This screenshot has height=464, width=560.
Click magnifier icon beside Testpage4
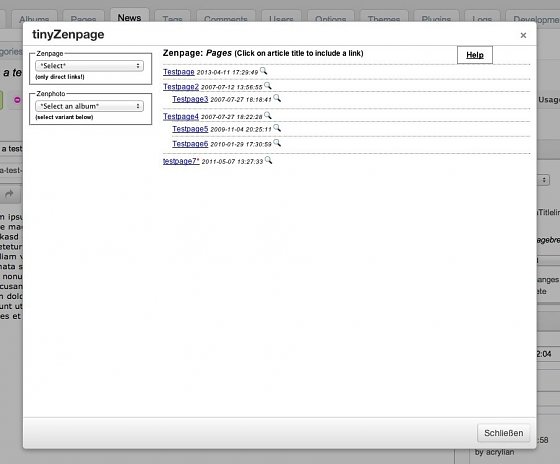tap(268, 115)
